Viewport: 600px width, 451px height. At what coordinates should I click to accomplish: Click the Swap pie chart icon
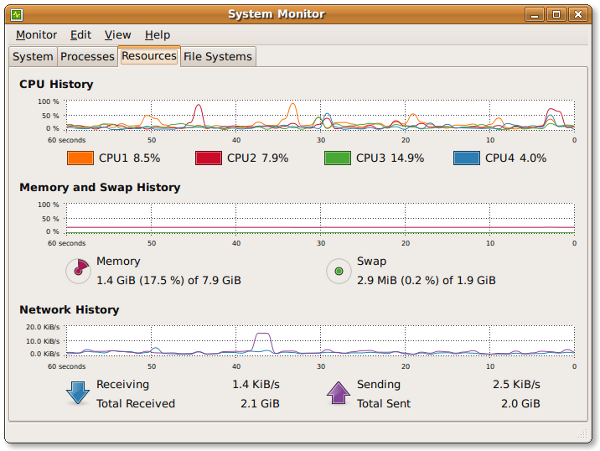tap(339, 270)
